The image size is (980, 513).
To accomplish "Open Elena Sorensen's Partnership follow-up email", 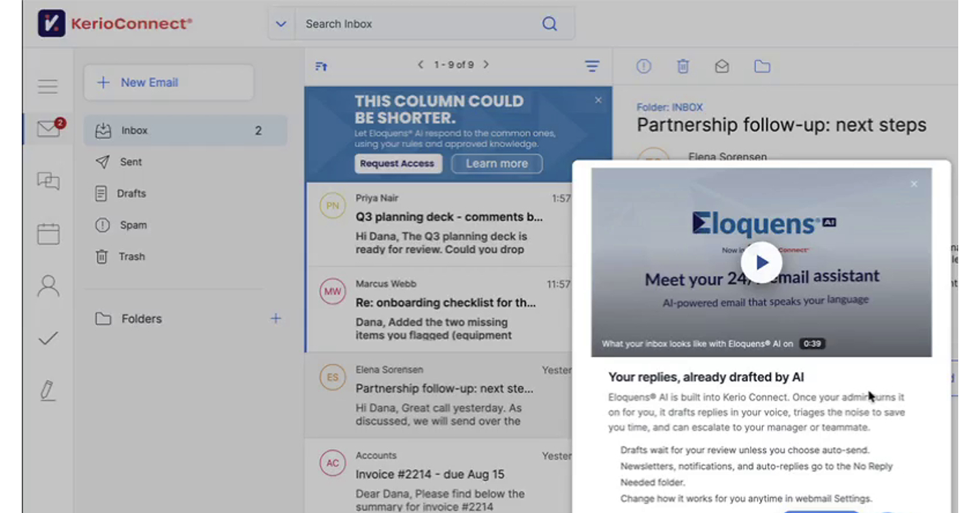I will [x=439, y=395].
